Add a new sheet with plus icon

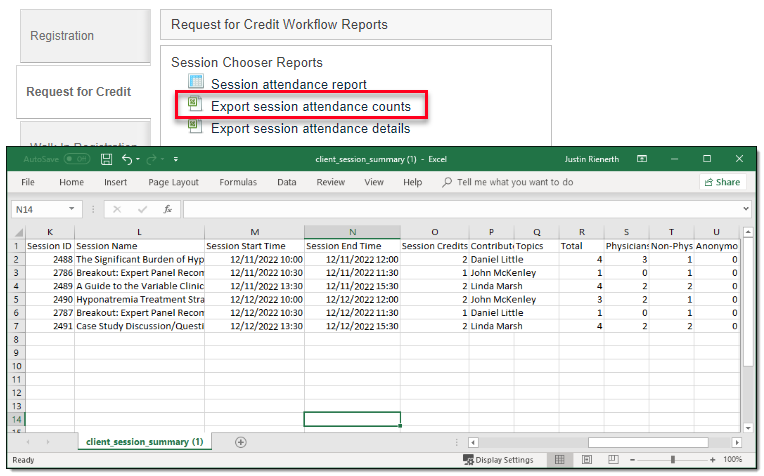click(x=241, y=442)
